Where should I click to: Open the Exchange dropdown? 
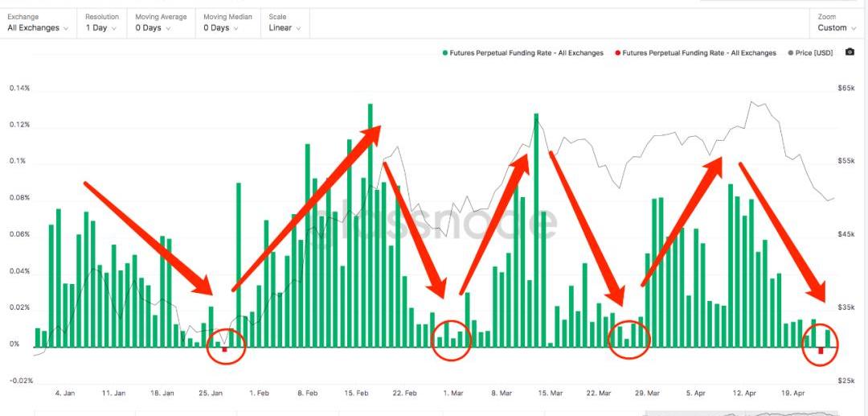click(x=38, y=27)
